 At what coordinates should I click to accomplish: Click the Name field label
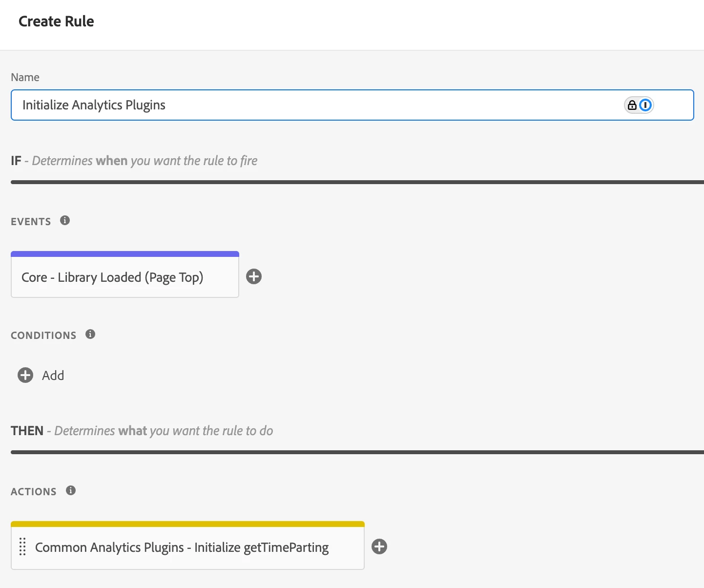25,77
